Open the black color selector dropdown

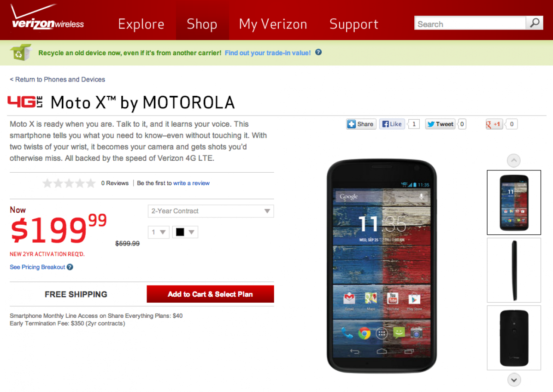tap(185, 232)
